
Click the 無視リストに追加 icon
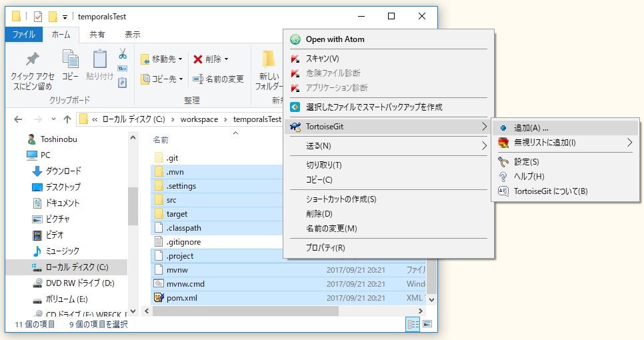pos(503,143)
